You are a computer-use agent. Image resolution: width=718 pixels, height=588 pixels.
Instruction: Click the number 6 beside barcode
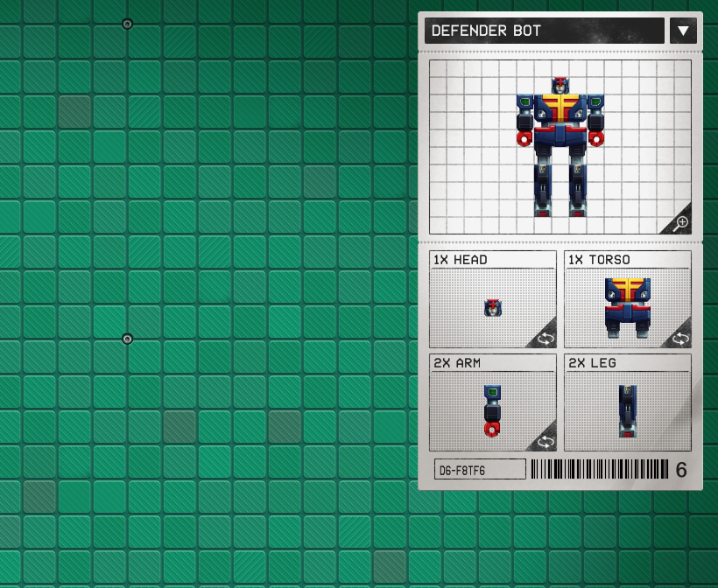(x=681, y=470)
